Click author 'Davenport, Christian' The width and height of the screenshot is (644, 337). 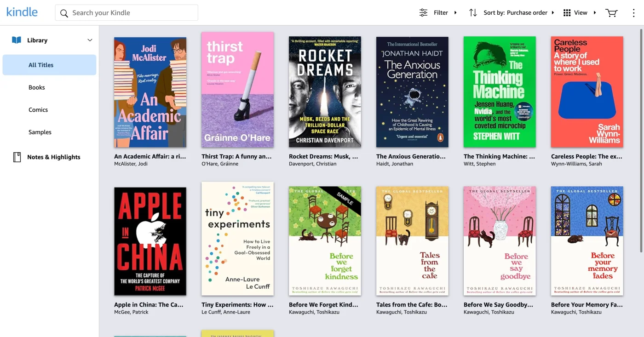click(313, 164)
